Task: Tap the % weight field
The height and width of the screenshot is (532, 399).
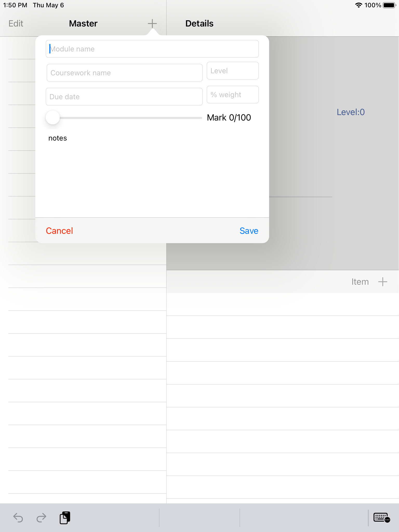Action: coord(232,95)
